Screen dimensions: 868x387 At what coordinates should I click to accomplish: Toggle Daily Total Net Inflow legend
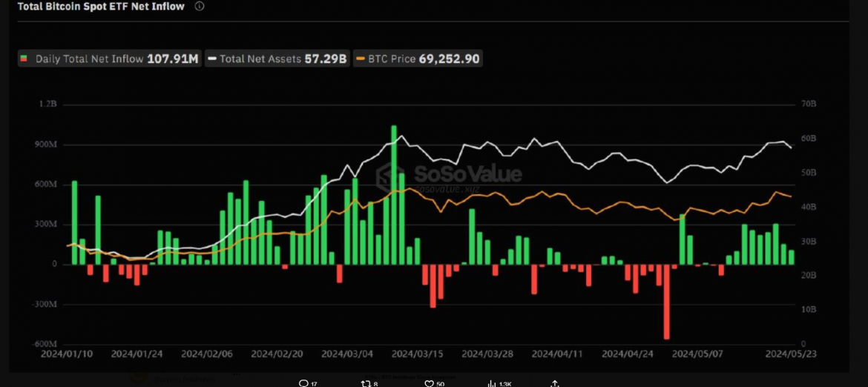click(109, 59)
